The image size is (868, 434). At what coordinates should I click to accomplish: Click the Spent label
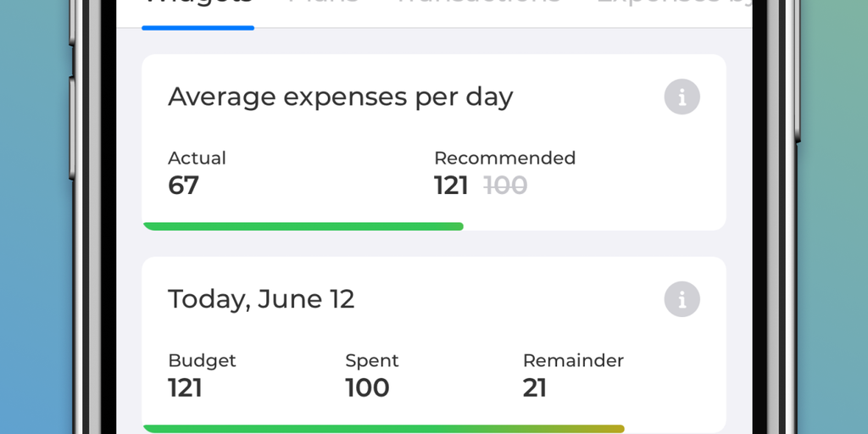pos(371,360)
